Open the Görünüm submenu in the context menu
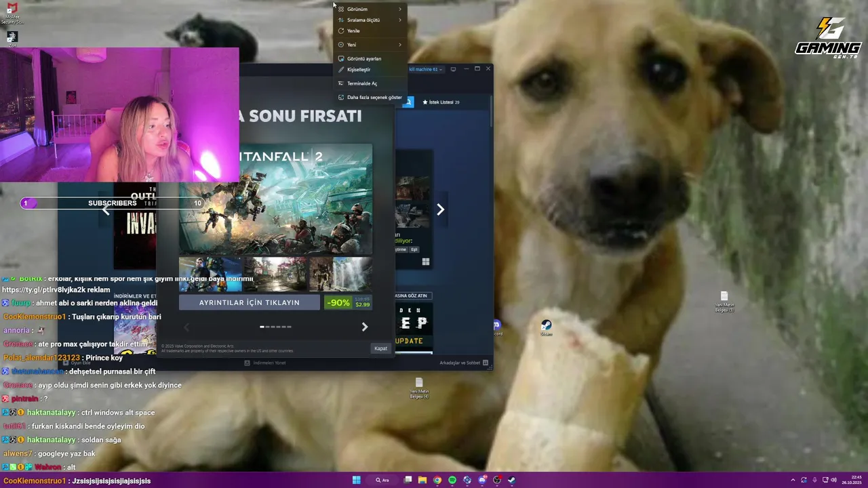 click(x=370, y=9)
